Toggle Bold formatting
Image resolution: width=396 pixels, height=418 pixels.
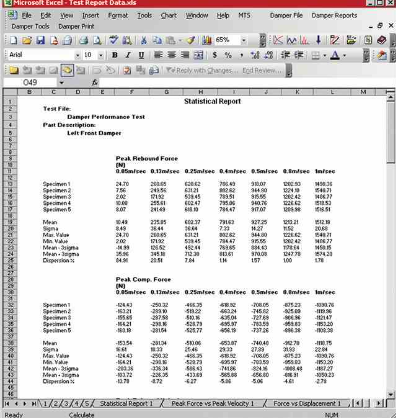115,55
